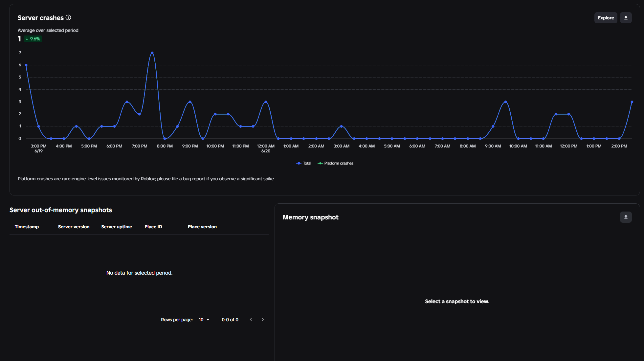Toggle the Total series in legend
The height and width of the screenshot is (361, 644).
pyautogui.click(x=304, y=163)
